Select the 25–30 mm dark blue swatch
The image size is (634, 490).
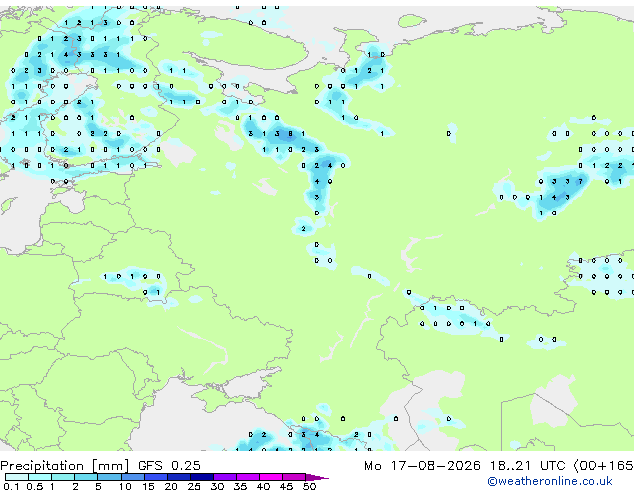click(202, 477)
